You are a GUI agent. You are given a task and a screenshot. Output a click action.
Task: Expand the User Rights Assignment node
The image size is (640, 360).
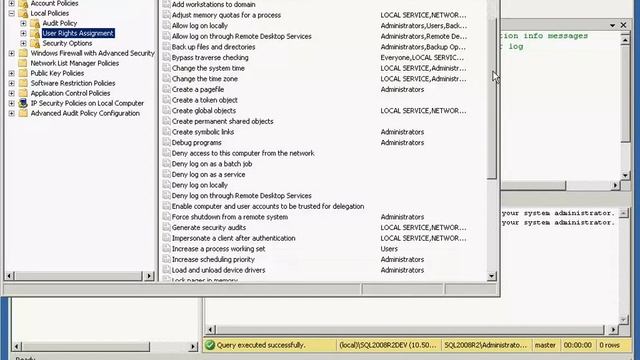click(23, 33)
